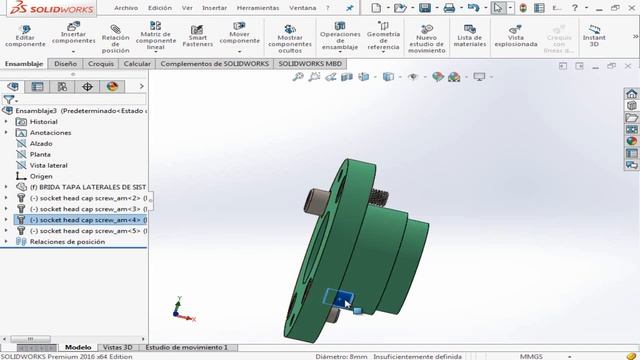Pin the menu bar

tap(349, 8)
